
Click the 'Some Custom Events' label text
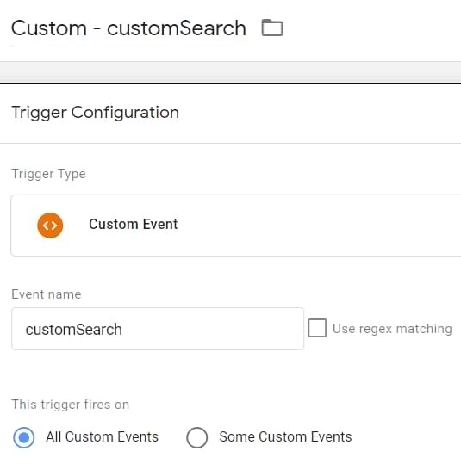pos(285,437)
